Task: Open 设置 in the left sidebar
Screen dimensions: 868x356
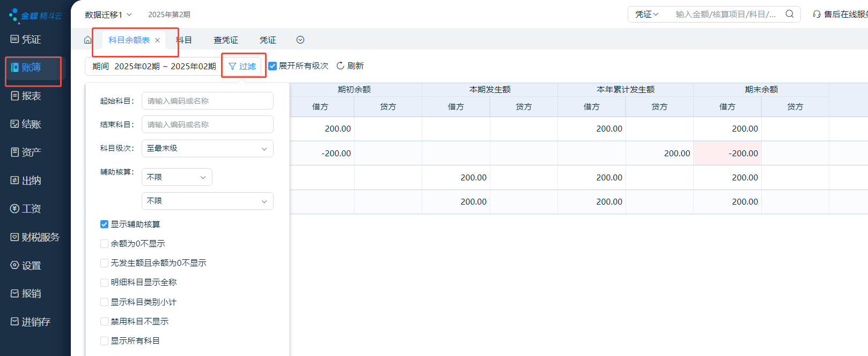Action: click(x=31, y=265)
